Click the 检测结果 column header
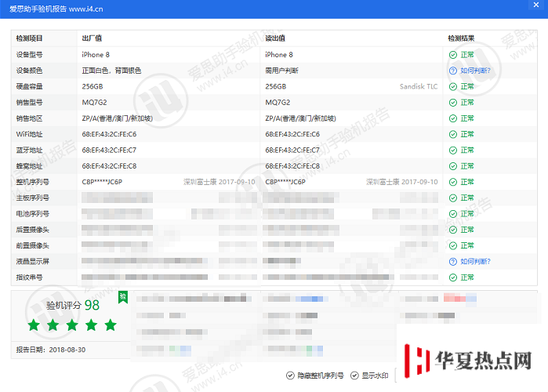This screenshot has height=392, width=548. (x=461, y=38)
